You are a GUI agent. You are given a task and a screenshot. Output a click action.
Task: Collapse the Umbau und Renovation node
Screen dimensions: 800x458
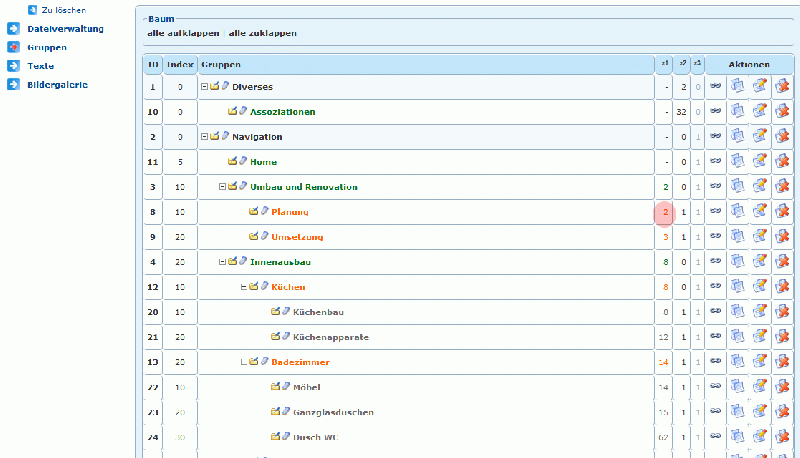click(222, 187)
